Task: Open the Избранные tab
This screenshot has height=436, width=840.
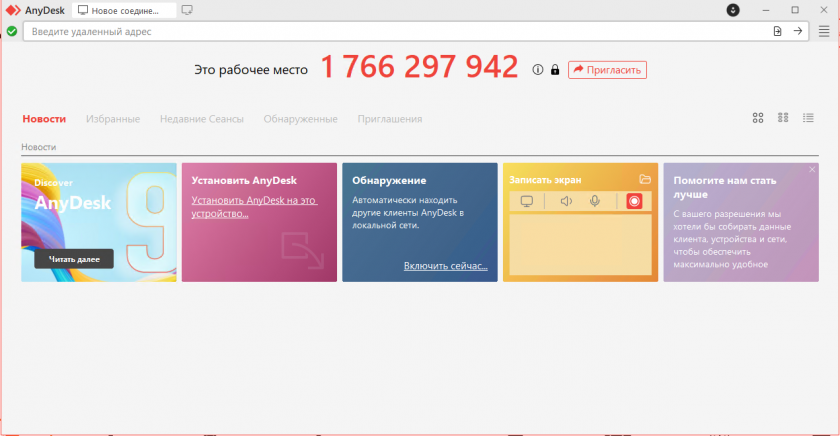Action: [113, 119]
